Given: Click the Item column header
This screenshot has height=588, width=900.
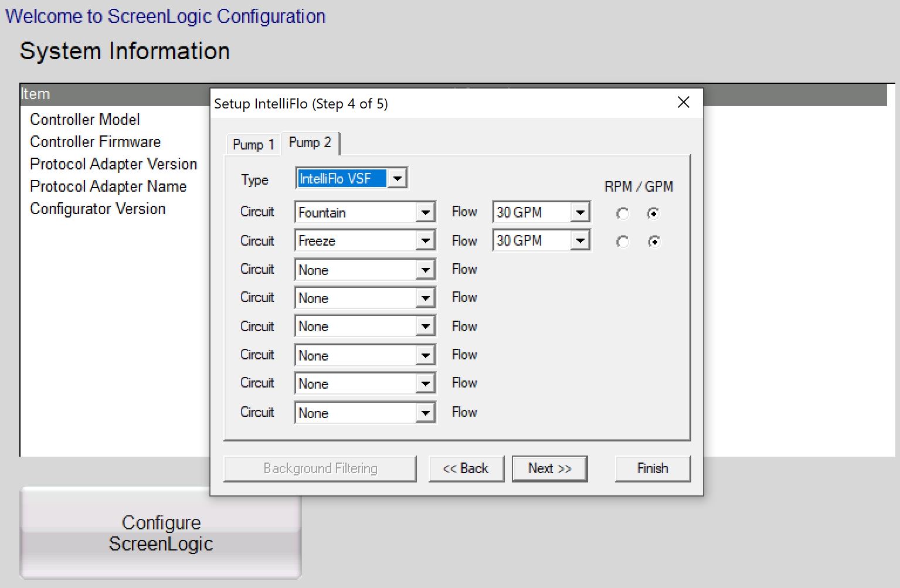Looking at the screenshot, I should click(x=35, y=94).
